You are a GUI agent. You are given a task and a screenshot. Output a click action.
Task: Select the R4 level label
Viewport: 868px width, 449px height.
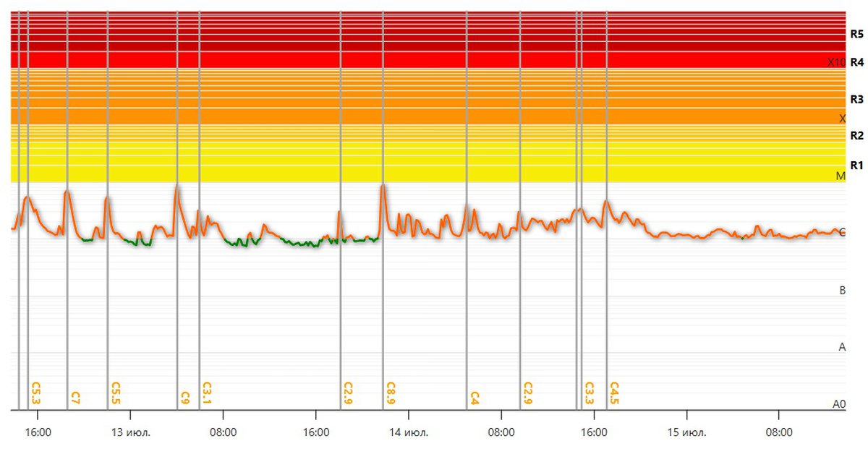coord(856,62)
